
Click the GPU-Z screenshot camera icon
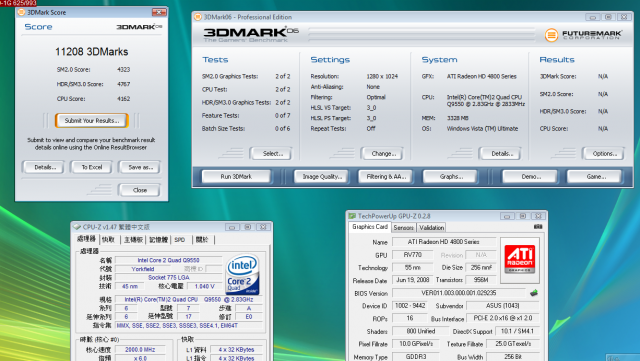538,227
